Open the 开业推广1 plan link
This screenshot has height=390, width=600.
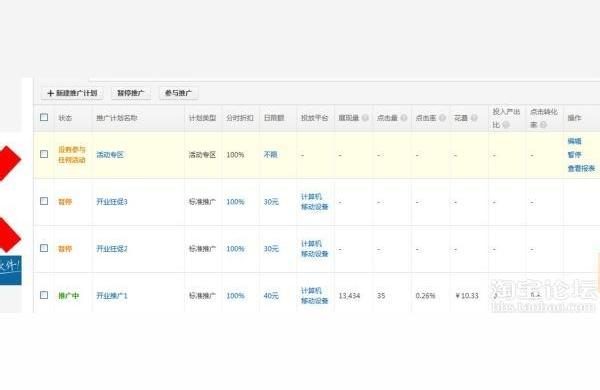click(x=112, y=296)
